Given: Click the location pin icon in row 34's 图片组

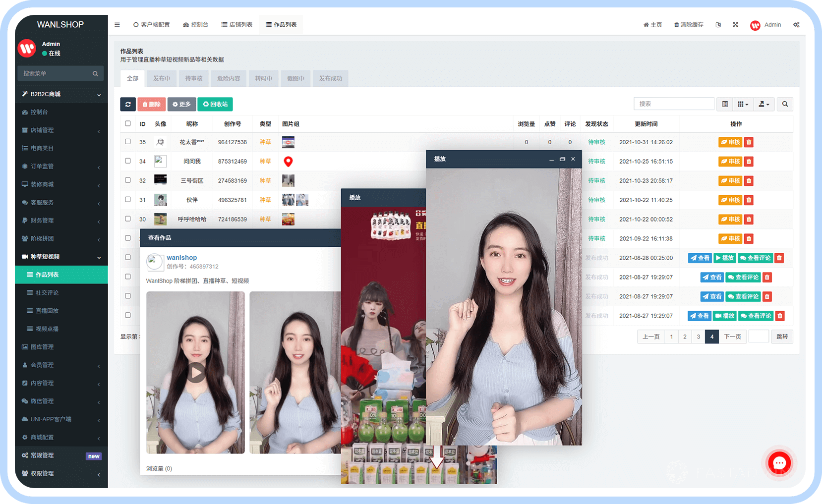Looking at the screenshot, I should click(289, 161).
